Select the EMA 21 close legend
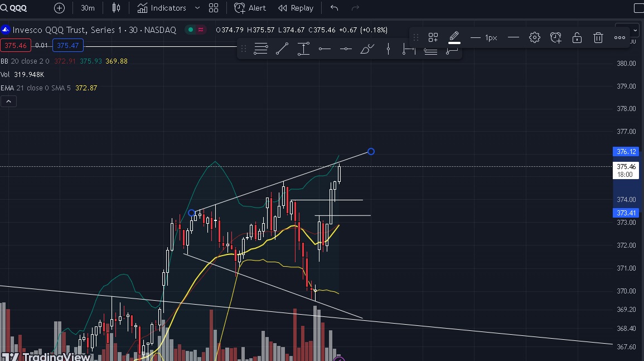Viewport: 644px width, 361px height. click(35, 88)
